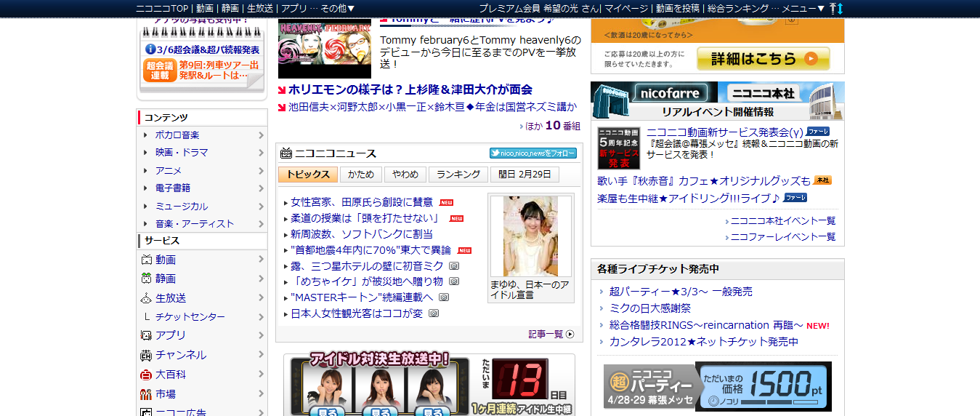Open 総合ランキング from the top bar
Screen dimensions: 980x416
[738, 8]
